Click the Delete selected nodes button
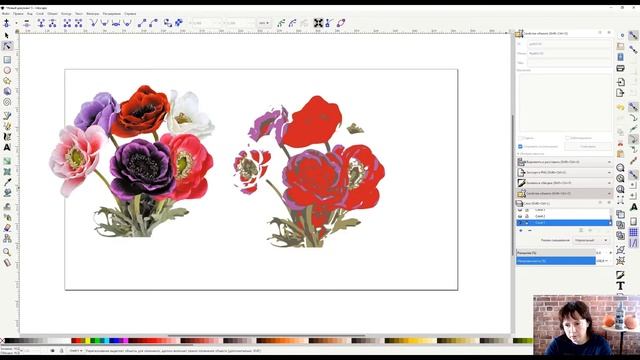Screen dimensions: 640x360 click(x=27, y=23)
